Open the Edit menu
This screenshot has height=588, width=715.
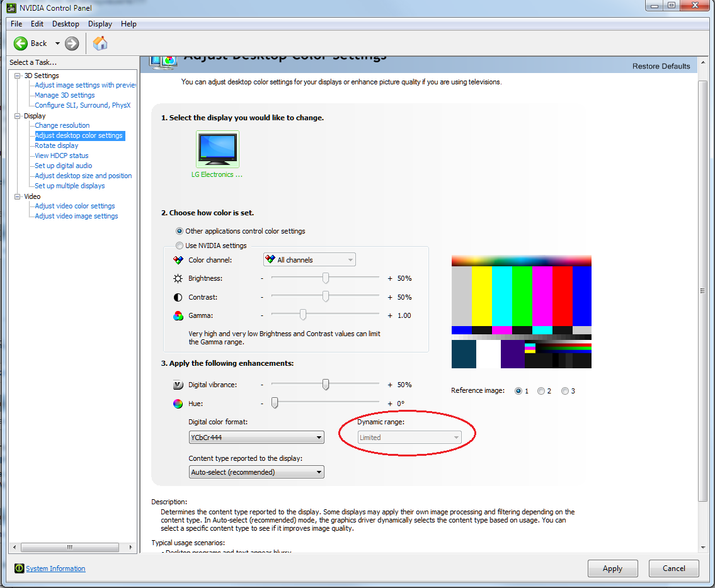click(x=37, y=24)
